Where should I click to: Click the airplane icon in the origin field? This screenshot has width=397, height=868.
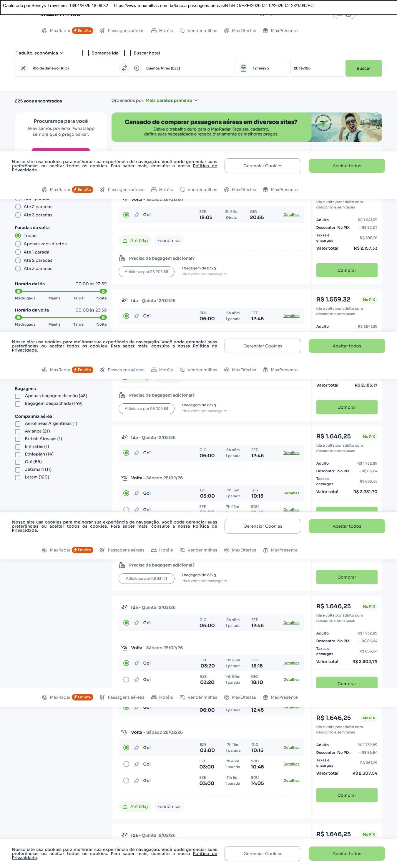coord(23,68)
